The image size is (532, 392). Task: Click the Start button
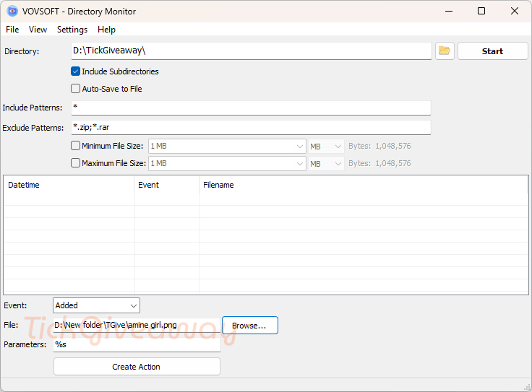(493, 51)
